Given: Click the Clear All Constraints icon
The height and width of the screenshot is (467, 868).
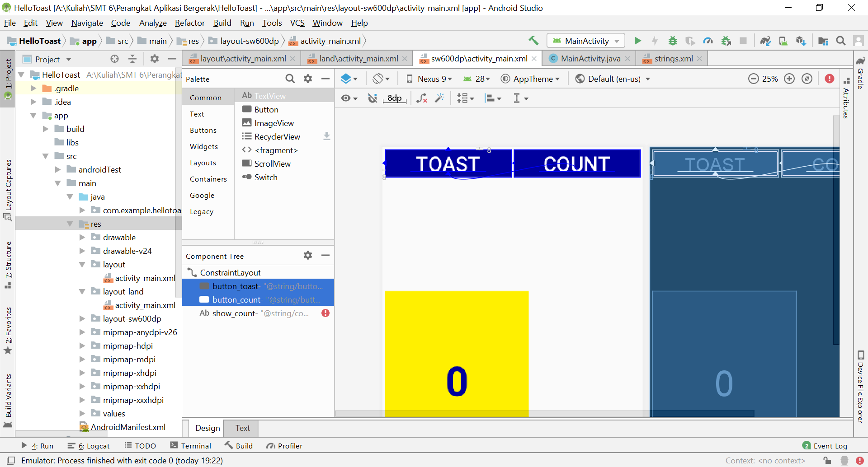Looking at the screenshot, I should coord(422,98).
